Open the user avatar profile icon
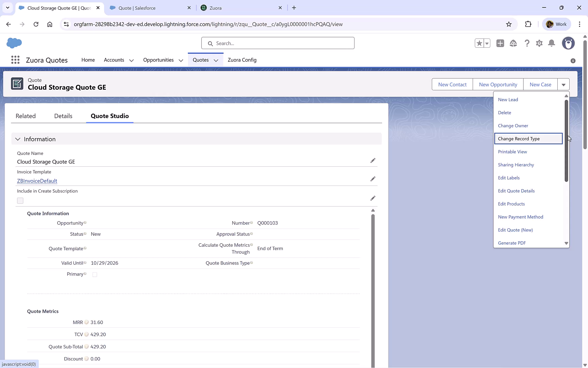The height and width of the screenshot is (368, 588). tap(568, 43)
